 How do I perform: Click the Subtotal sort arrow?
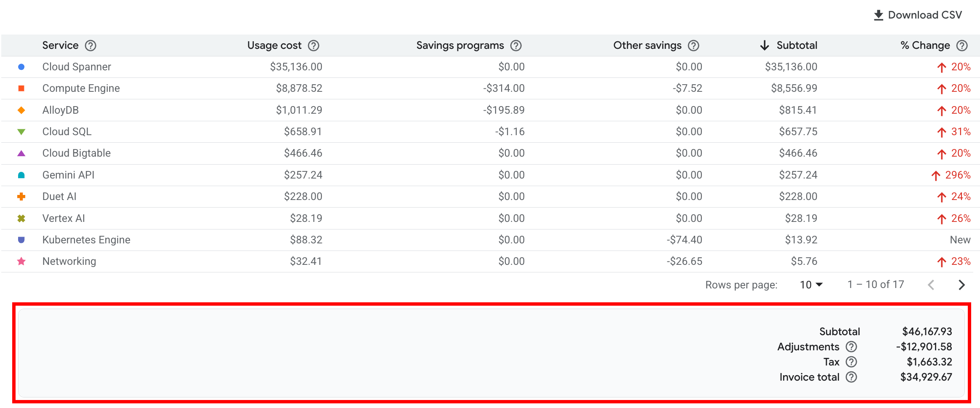coord(764,45)
